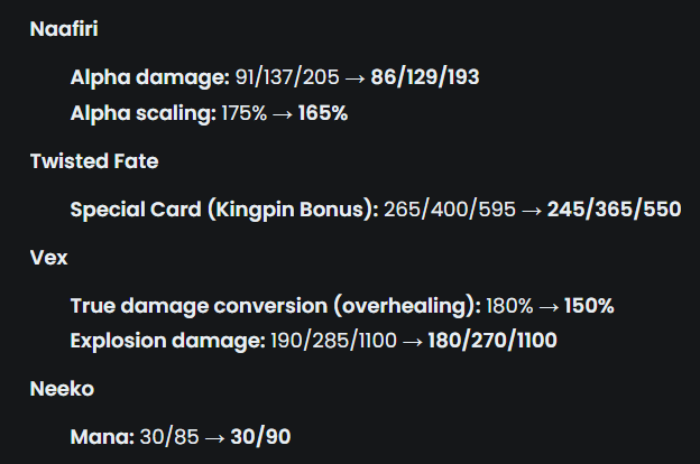Click the Twisted Fate heading
The width and height of the screenshot is (700, 464).
[x=94, y=161]
